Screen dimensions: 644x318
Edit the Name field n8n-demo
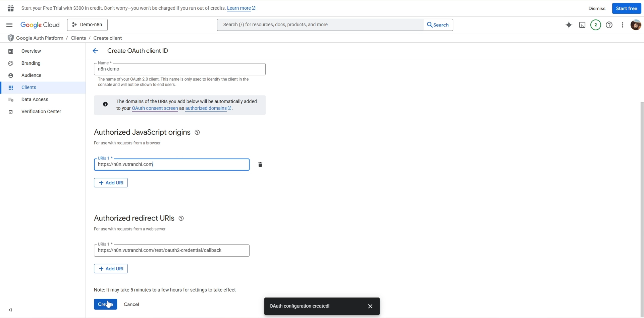[180, 69]
